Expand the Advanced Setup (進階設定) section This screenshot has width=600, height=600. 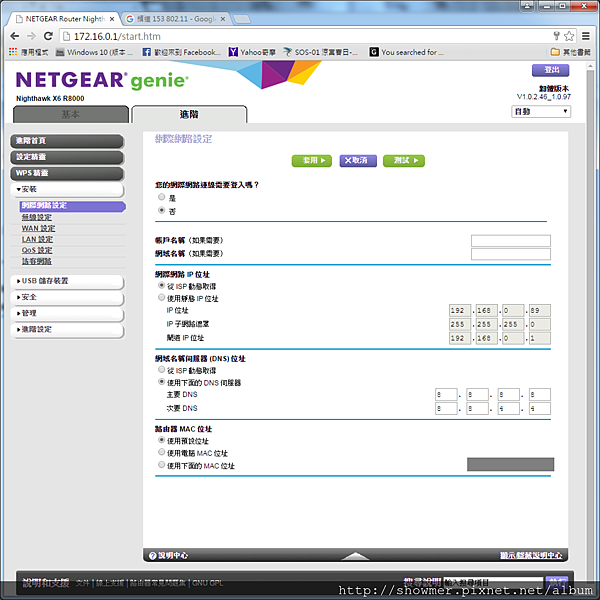[67, 329]
